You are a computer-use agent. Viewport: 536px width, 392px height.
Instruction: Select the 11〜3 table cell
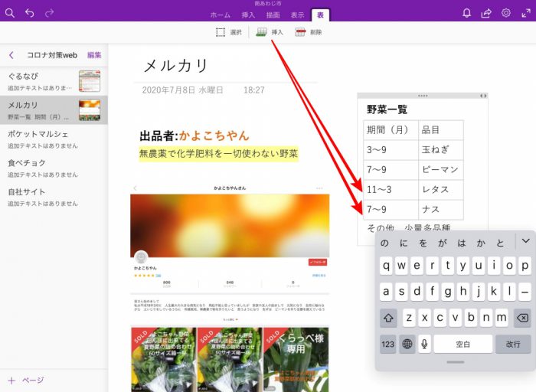pos(391,189)
